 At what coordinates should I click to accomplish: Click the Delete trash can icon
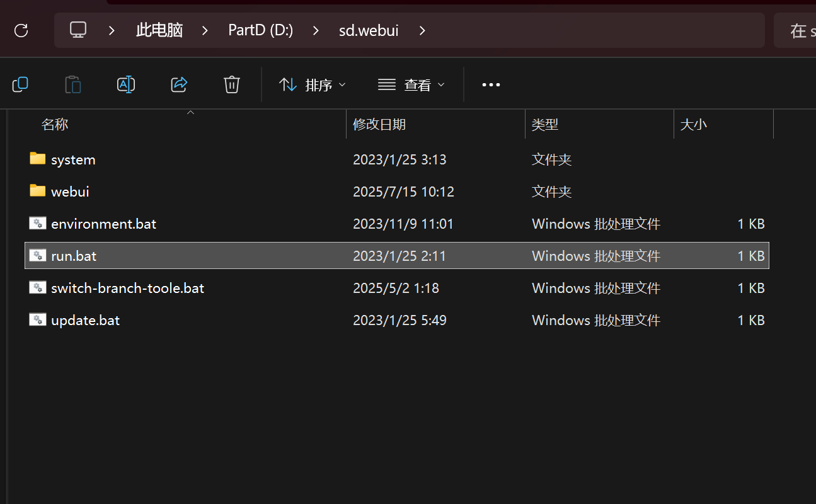click(232, 84)
